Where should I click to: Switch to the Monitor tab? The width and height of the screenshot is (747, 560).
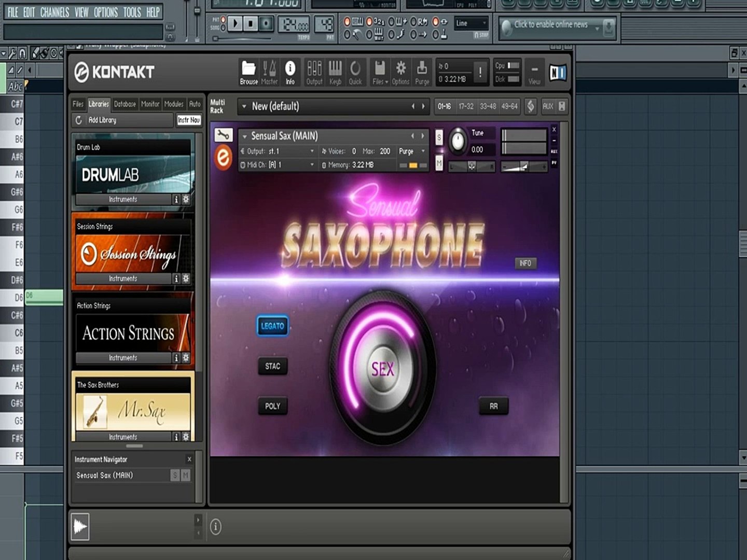(x=150, y=104)
